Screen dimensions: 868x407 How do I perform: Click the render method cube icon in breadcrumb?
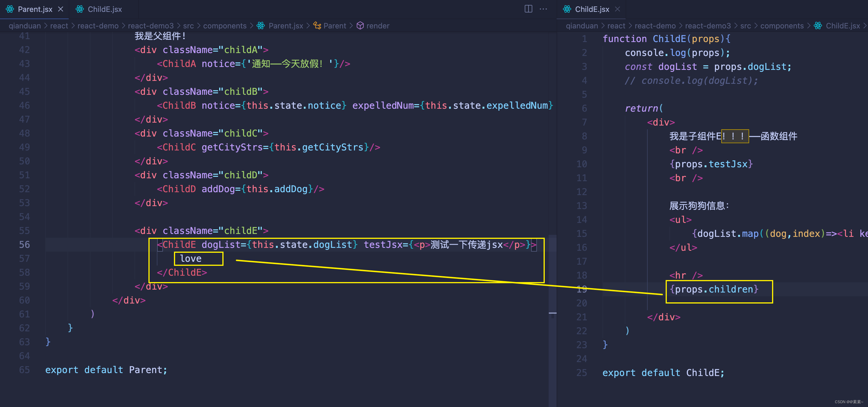(x=360, y=26)
